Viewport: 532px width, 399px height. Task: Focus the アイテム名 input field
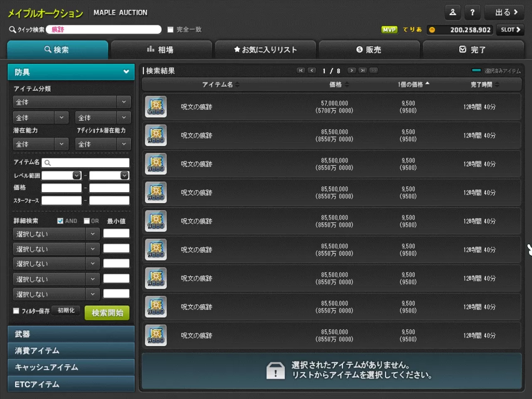86,163
